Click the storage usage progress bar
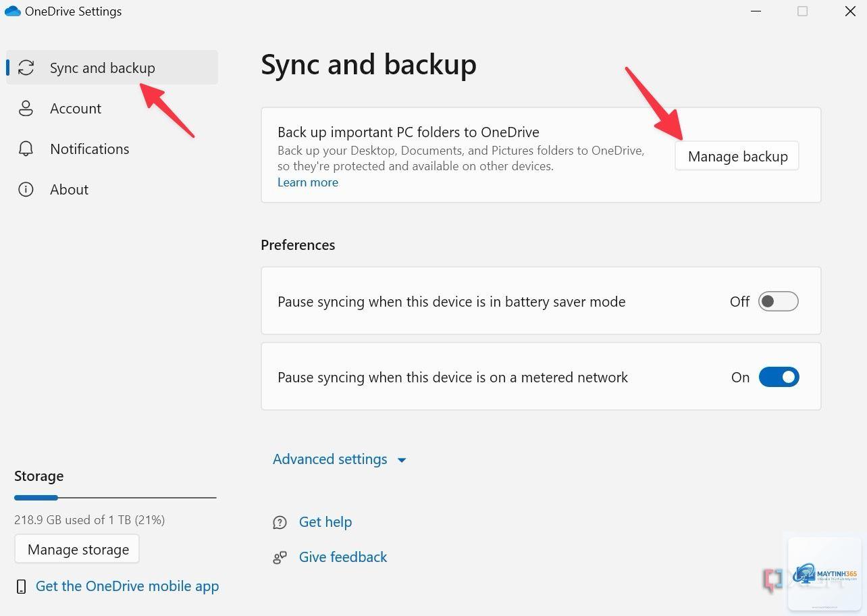867x616 pixels. click(115, 498)
